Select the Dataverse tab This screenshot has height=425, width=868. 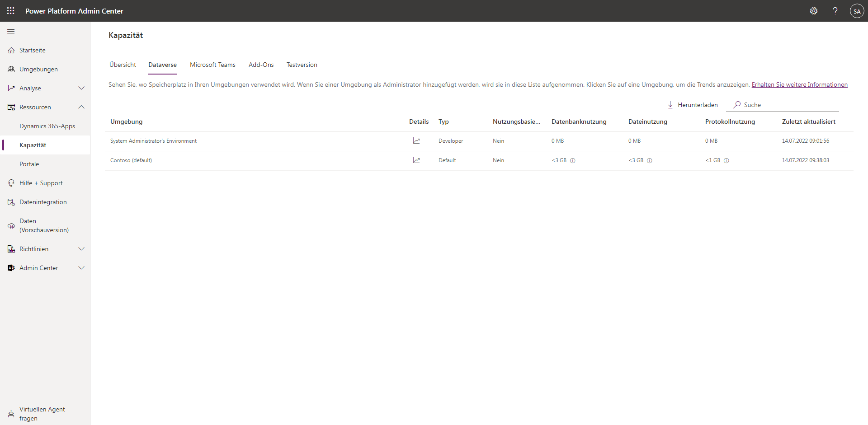point(162,65)
